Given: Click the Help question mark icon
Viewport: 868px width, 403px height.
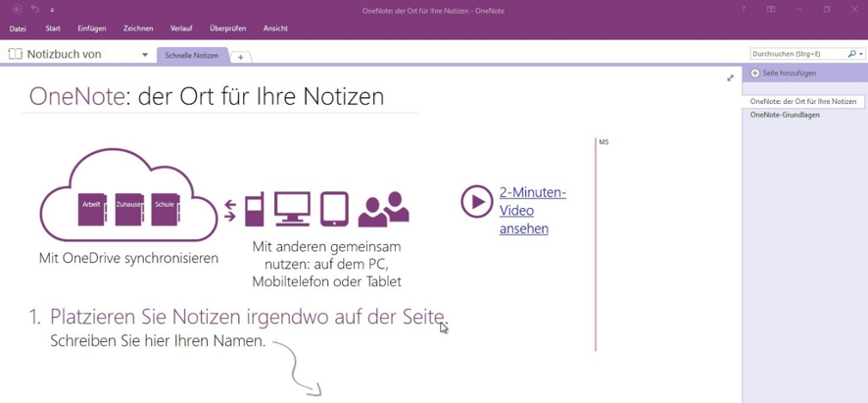Looking at the screenshot, I should coord(744,10).
